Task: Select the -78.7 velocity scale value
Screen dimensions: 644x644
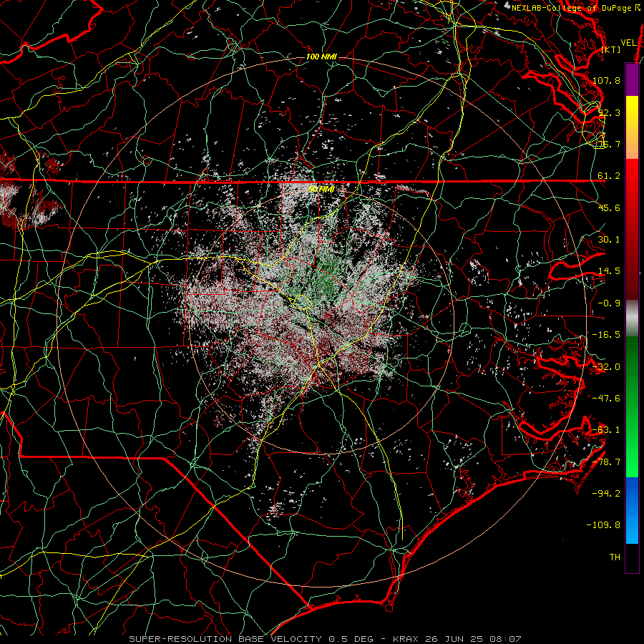Action: [606, 462]
